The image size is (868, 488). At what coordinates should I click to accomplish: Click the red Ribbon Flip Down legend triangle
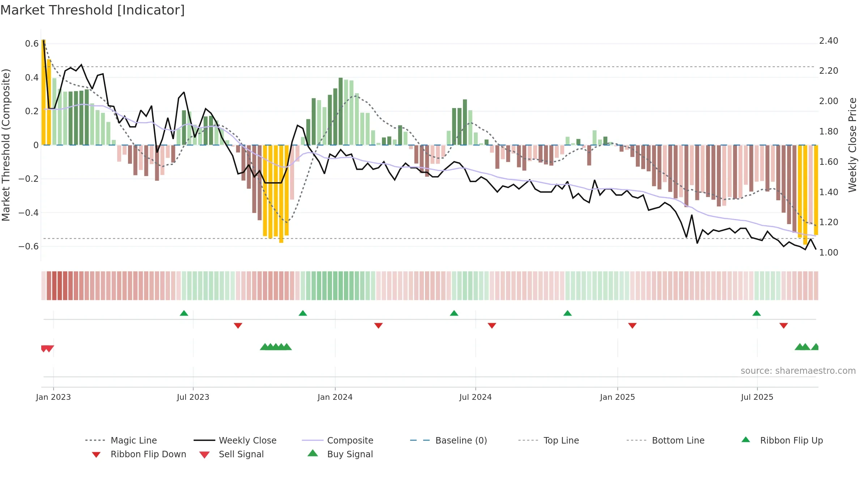[96, 455]
